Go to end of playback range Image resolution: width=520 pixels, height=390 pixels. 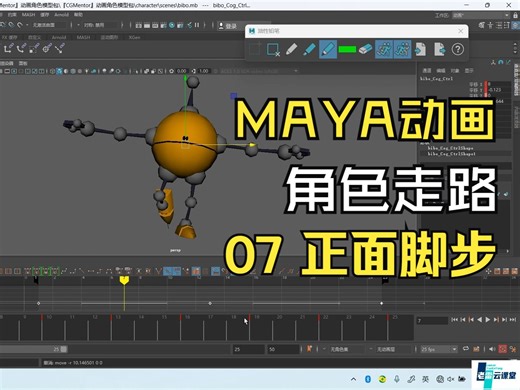(x=513, y=320)
